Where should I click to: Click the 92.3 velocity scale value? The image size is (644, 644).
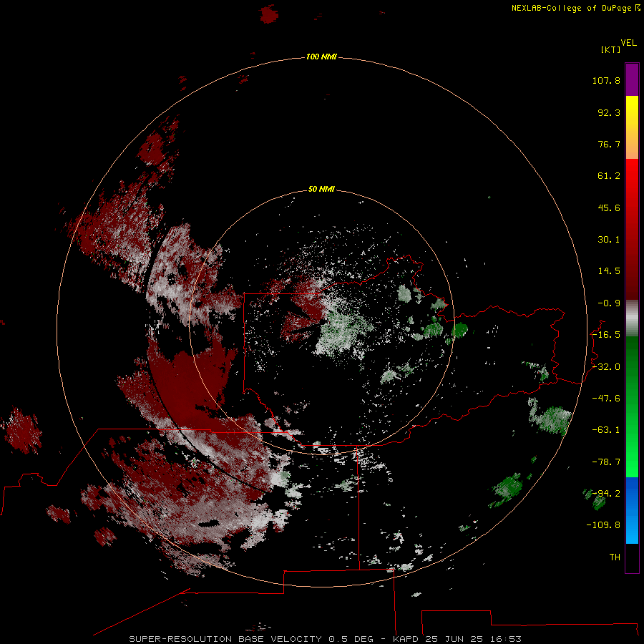click(x=609, y=112)
